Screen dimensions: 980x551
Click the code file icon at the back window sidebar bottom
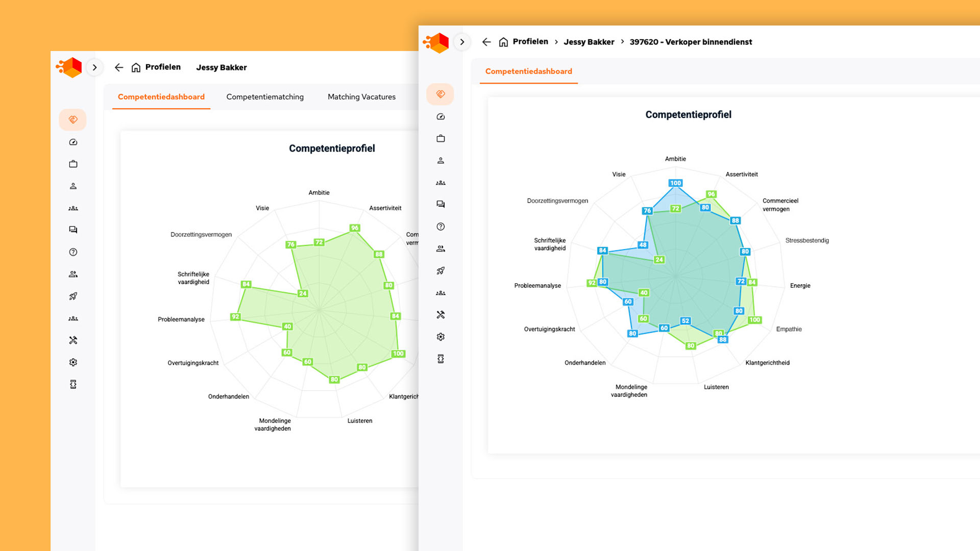pyautogui.click(x=73, y=384)
